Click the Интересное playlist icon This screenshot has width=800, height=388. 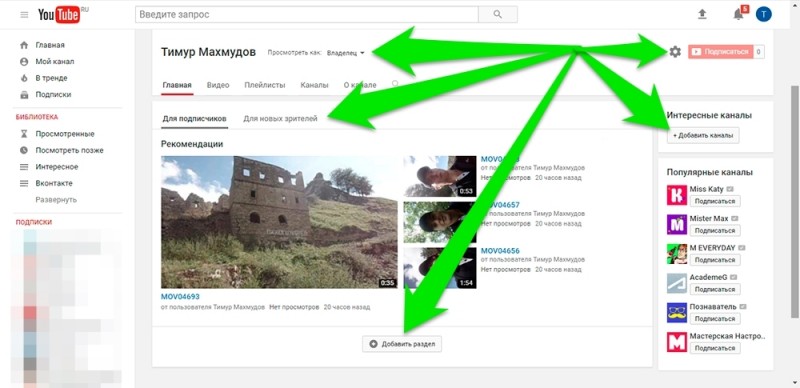[x=24, y=167]
